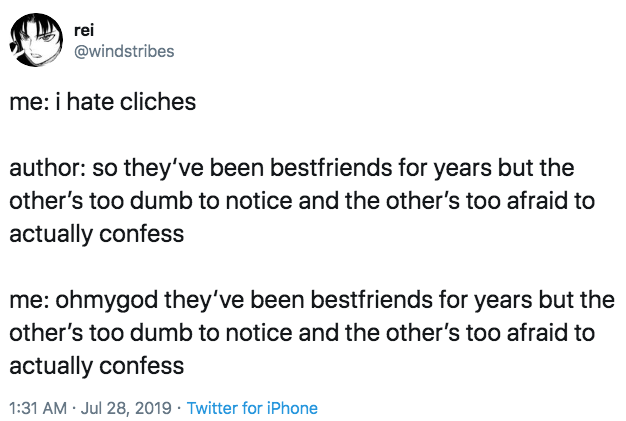Open the @windstribes handle link
This screenshot has height=421, width=626.
pyautogui.click(x=124, y=51)
